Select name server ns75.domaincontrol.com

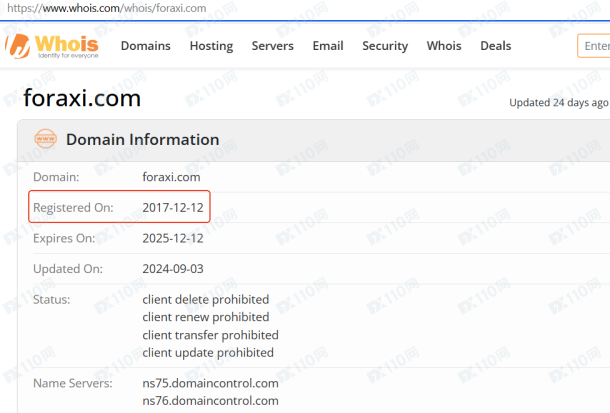[x=210, y=383]
